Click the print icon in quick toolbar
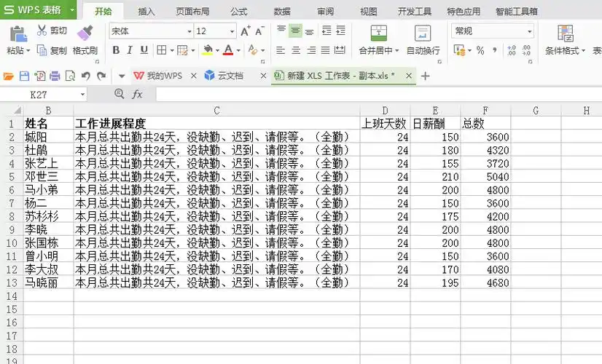Image resolution: width=602 pixels, height=364 pixels. [x=55, y=76]
